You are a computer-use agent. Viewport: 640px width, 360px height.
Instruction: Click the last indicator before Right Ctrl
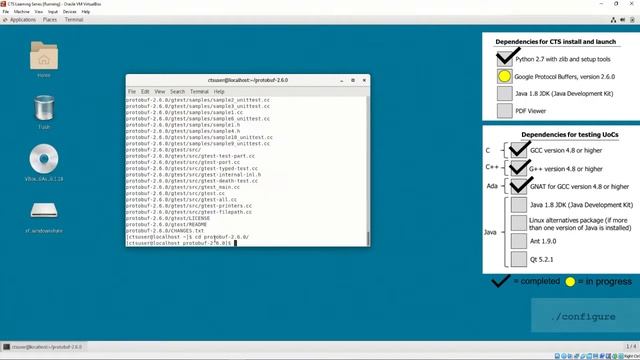[621, 356]
